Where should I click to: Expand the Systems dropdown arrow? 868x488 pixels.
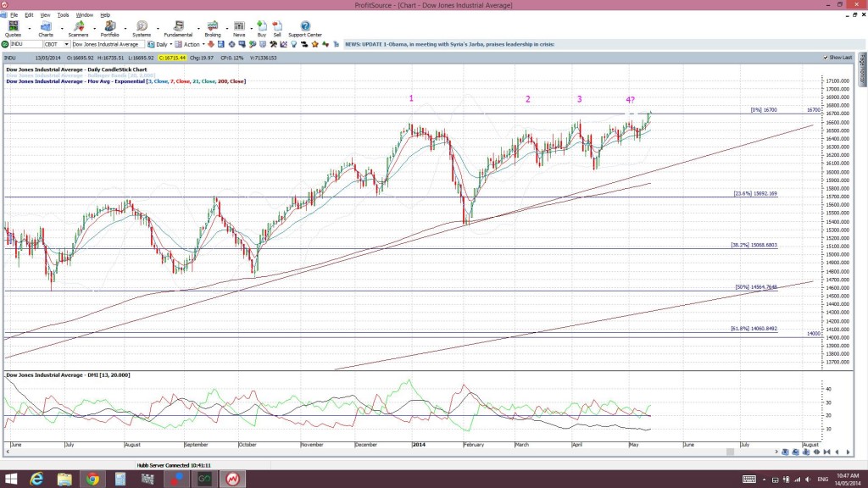[x=159, y=28]
